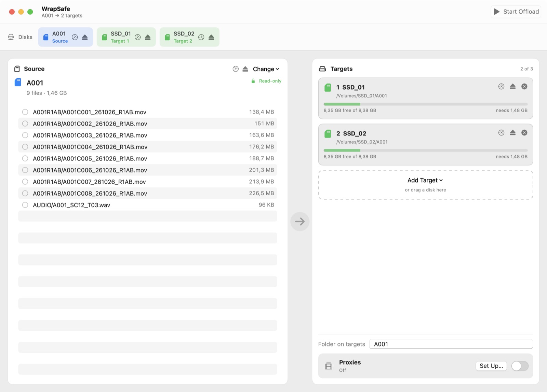Click speed test icon on SSD_02 tab
This screenshot has width=547, height=392.
tap(201, 37)
